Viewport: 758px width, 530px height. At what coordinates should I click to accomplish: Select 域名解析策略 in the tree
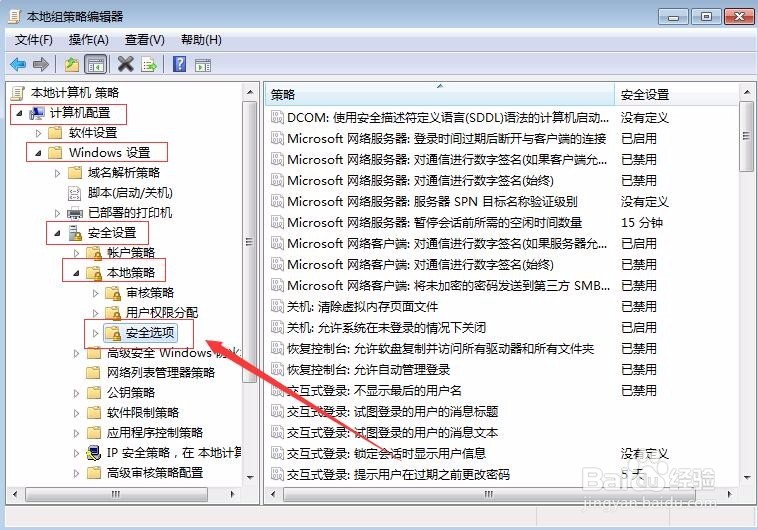tap(124, 173)
